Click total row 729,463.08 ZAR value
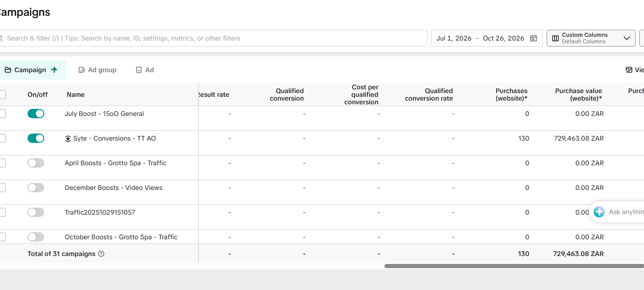This screenshot has height=290, width=644. (x=579, y=254)
